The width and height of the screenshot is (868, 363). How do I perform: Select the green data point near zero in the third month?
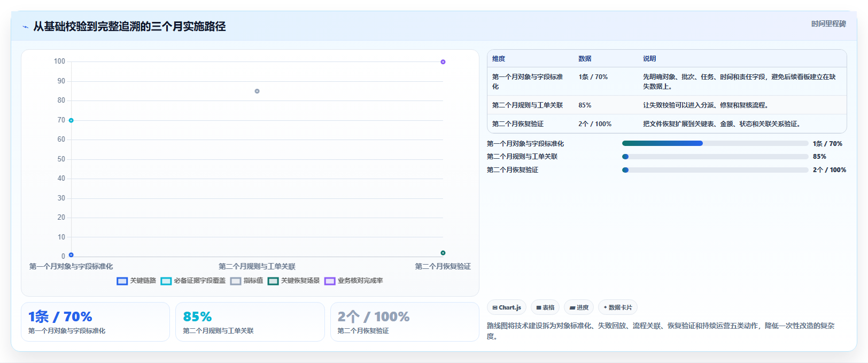[443, 253]
